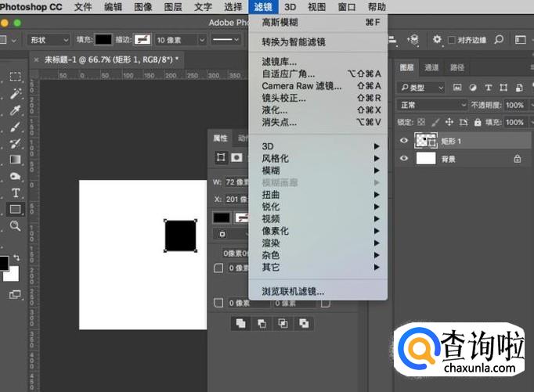Toggle visibility of 矩形 1 layer
534x392 pixels.
click(x=404, y=141)
